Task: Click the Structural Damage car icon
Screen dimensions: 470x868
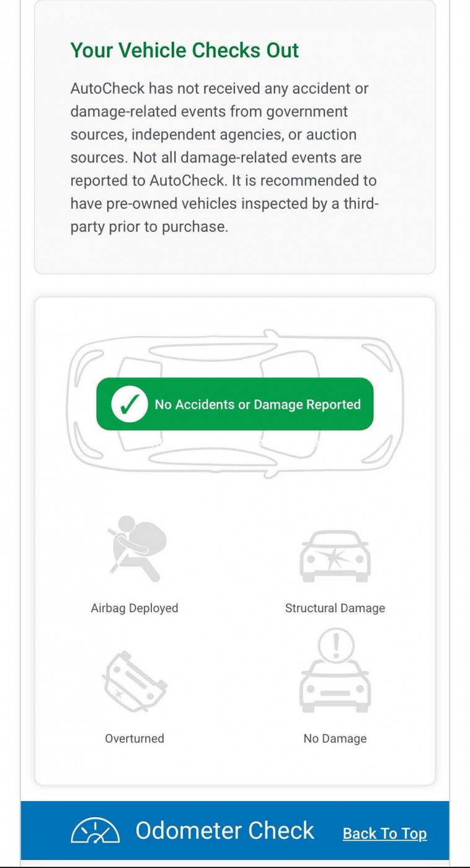Action: tap(335, 556)
